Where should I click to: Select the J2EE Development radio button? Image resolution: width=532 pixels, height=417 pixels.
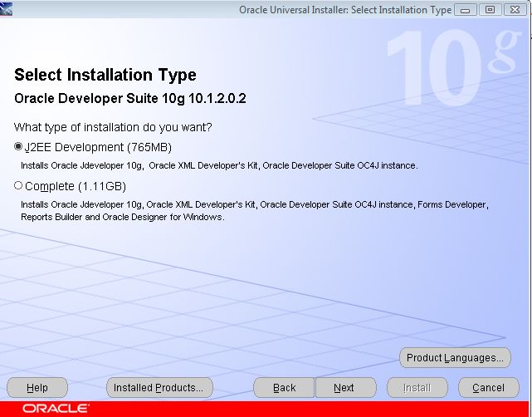click(19, 147)
